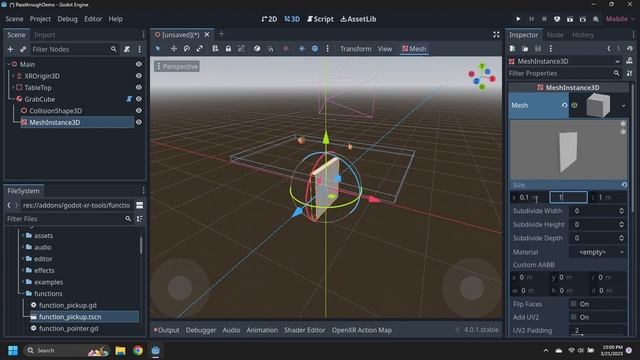Click the Play Project button
640x360 pixels.
pyautogui.click(x=518, y=19)
